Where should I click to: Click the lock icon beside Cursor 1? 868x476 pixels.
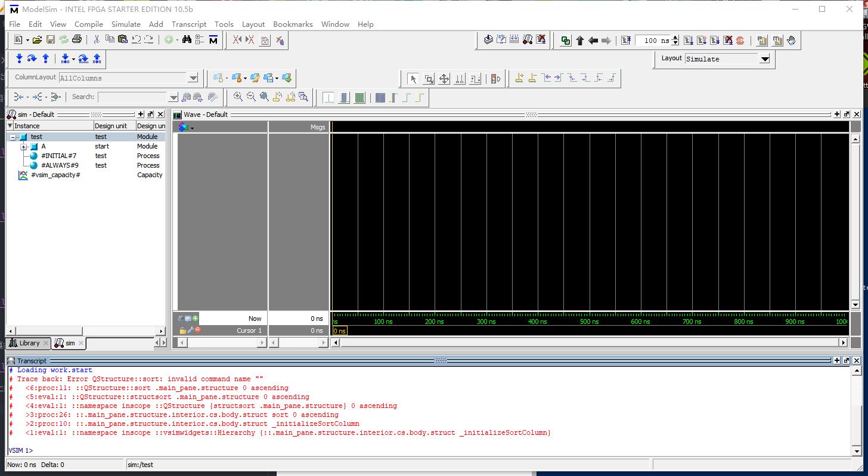[x=182, y=330]
